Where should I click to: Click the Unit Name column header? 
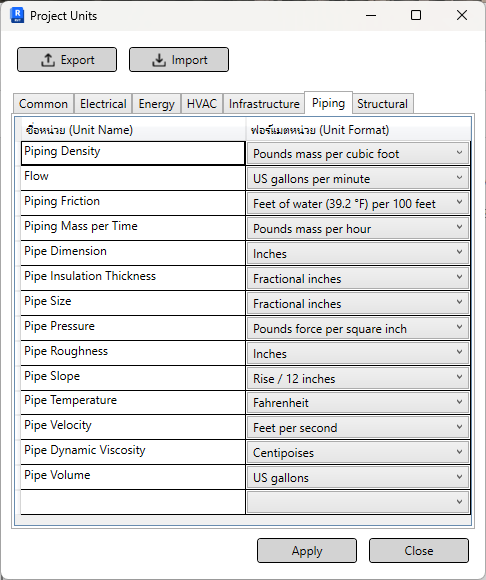coord(134,129)
